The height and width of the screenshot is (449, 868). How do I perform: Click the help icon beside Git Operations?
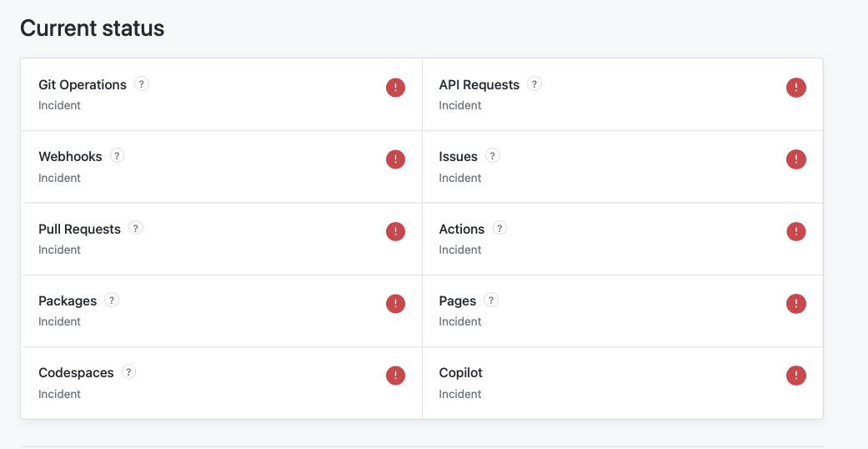pos(142,84)
